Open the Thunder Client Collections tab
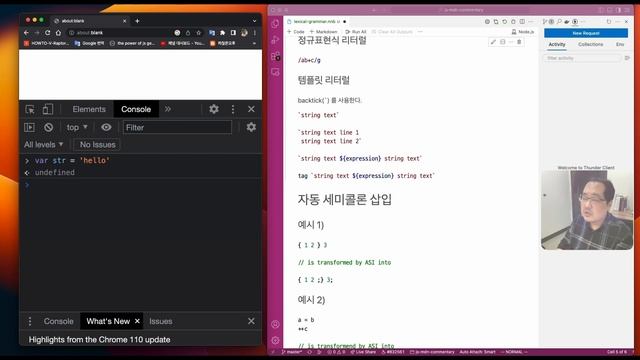This screenshot has width=640, height=360. coord(590,44)
